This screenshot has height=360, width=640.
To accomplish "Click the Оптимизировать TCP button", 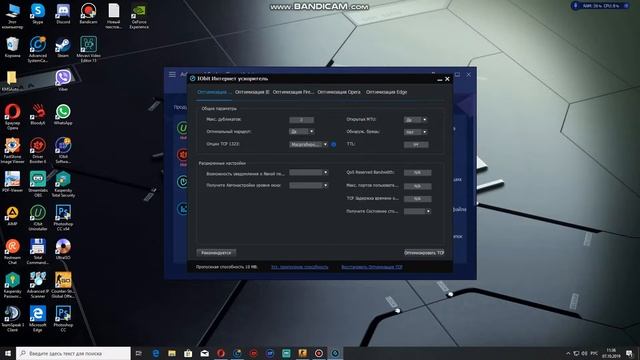I will 424,253.
